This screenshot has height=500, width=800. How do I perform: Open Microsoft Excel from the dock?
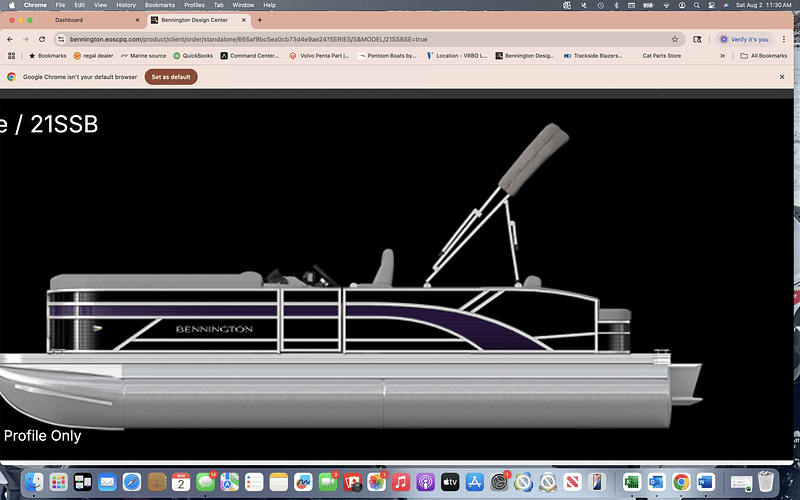pos(632,482)
